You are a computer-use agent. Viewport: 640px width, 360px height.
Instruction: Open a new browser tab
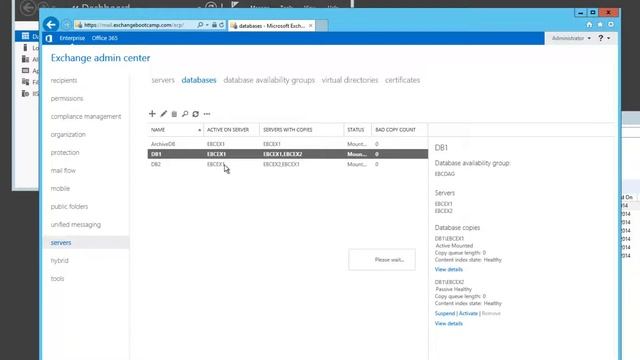pyautogui.click(x=322, y=26)
